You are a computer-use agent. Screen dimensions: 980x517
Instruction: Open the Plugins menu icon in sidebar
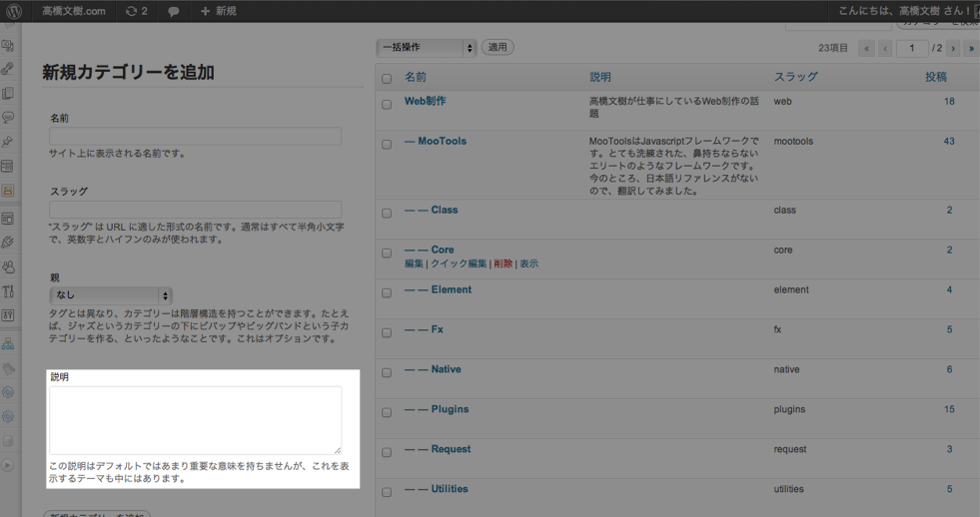(8, 243)
